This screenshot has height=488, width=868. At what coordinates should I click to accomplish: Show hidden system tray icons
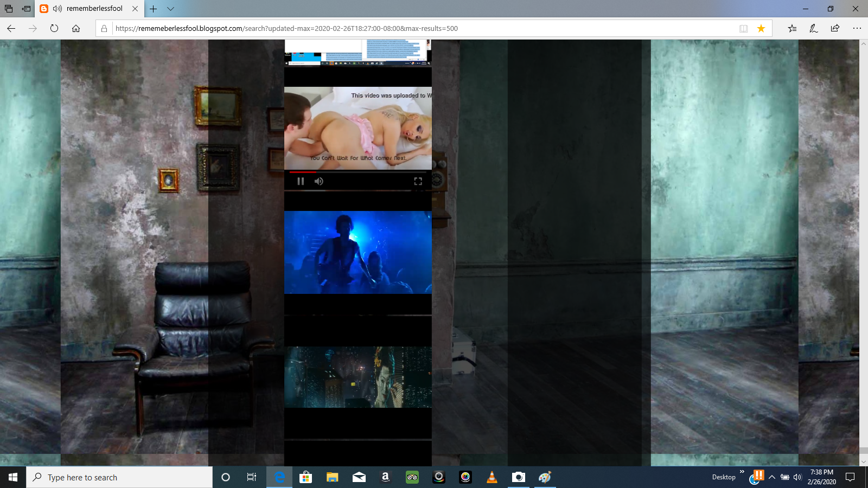pos(772,477)
